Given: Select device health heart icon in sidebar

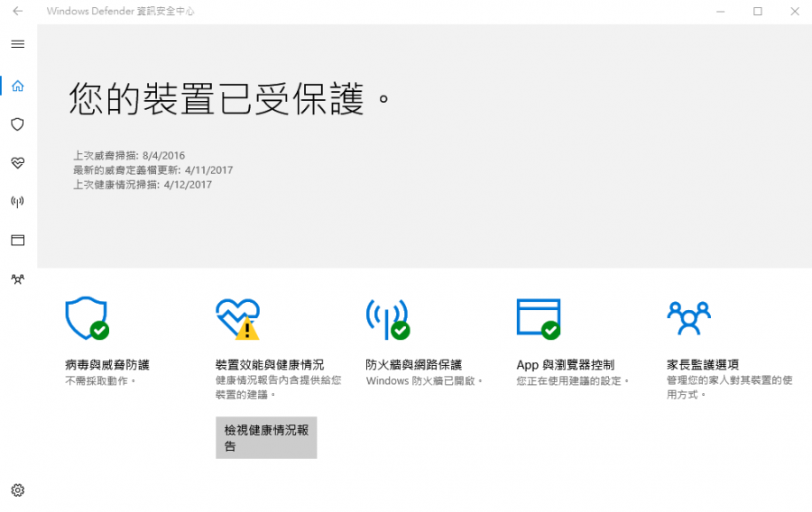Looking at the screenshot, I should pyautogui.click(x=18, y=163).
